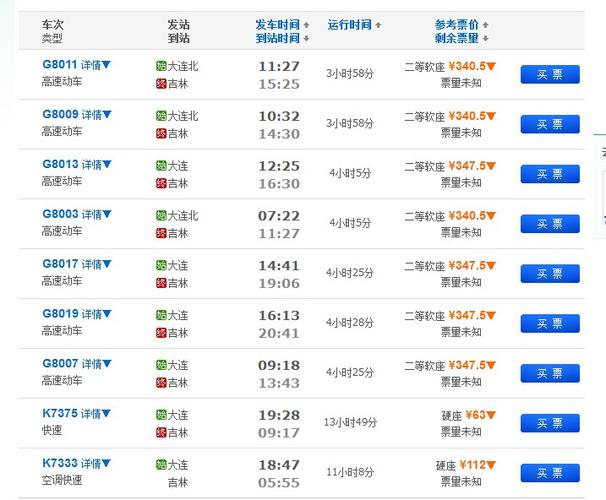The image size is (606, 500).
Task: Open train G8003 link
Action: point(60,214)
